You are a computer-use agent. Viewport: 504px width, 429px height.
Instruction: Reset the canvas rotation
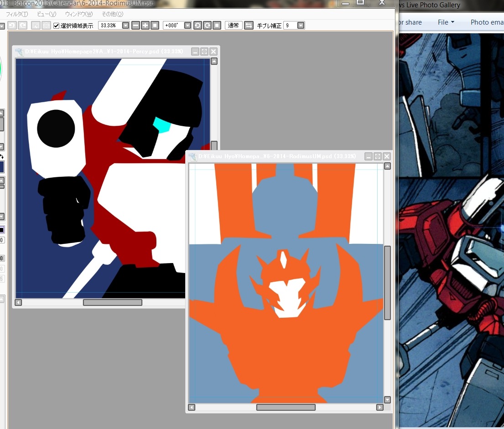[x=217, y=26]
